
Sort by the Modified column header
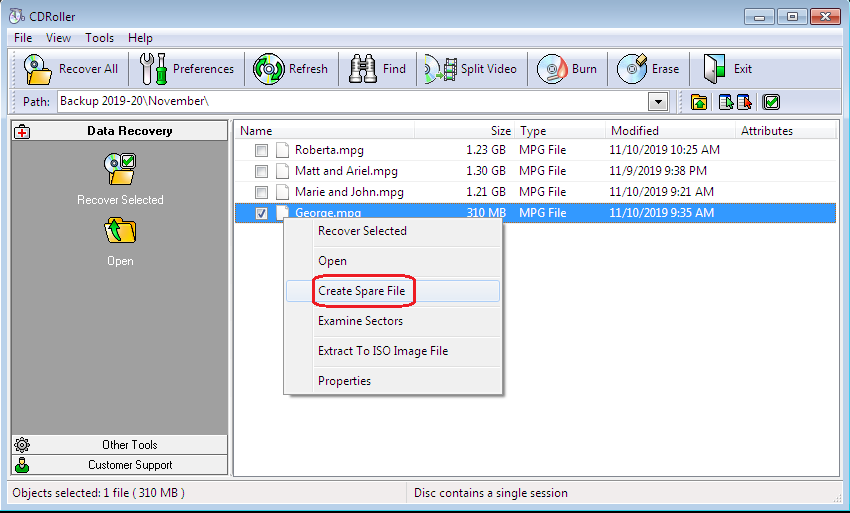[x=670, y=131]
